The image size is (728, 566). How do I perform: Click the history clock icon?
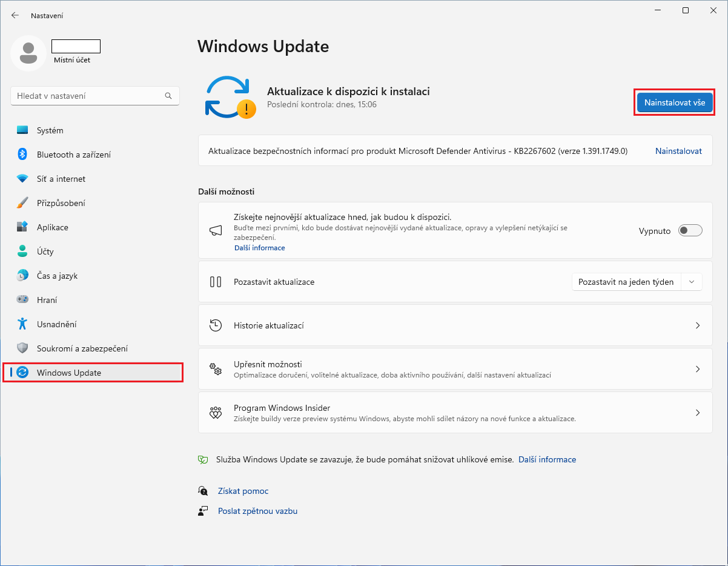point(216,325)
